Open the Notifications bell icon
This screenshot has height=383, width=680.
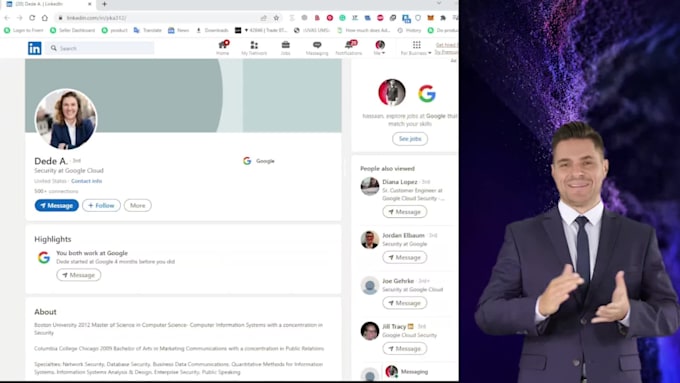349,48
